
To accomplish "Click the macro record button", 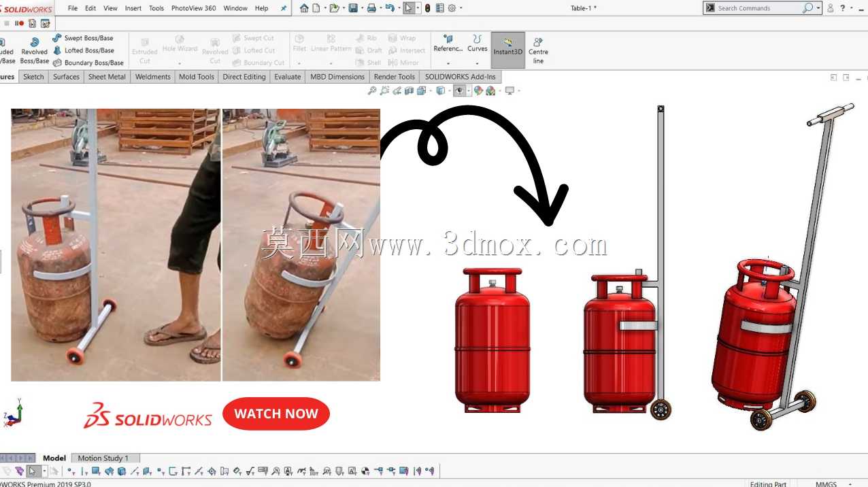I will [20, 23].
